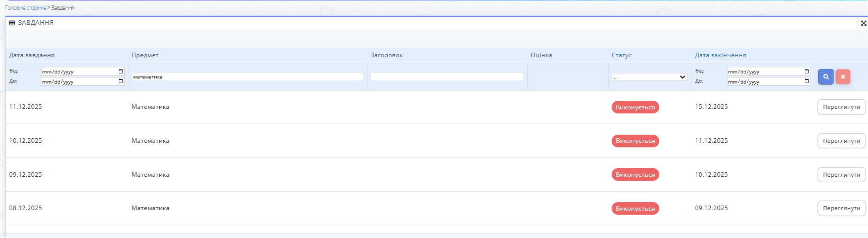Click the Предмет filter field containing математика
The height and width of the screenshot is (238, 868).
point(247,77)
